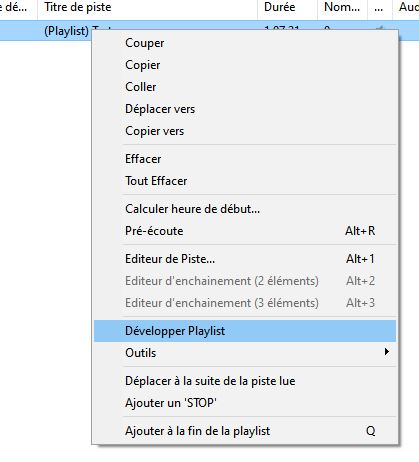Choose Copier in the context menu

click(245, 65)
